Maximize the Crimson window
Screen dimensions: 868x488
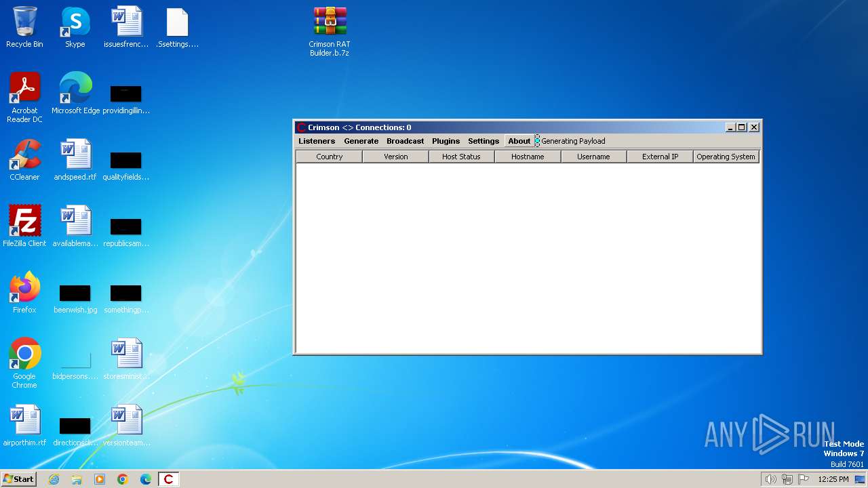742,127
